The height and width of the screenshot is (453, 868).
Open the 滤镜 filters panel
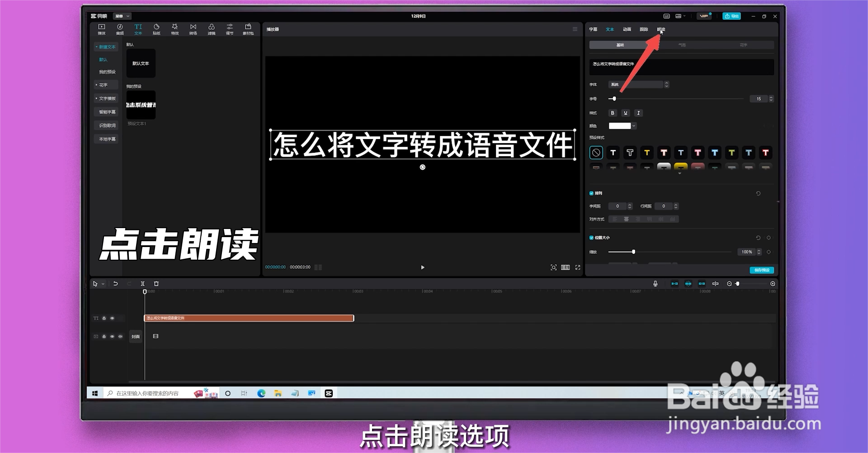(211, 29)
